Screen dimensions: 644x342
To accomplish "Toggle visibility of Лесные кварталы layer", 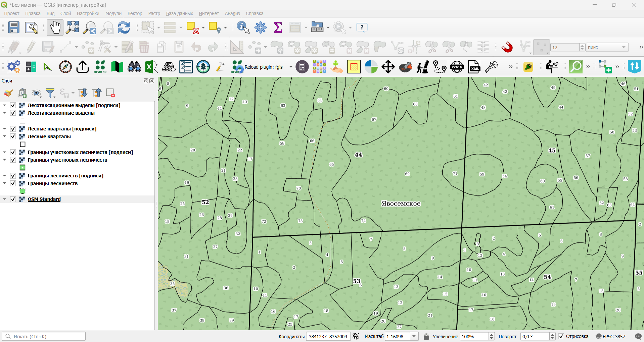I will pos(13,136).
